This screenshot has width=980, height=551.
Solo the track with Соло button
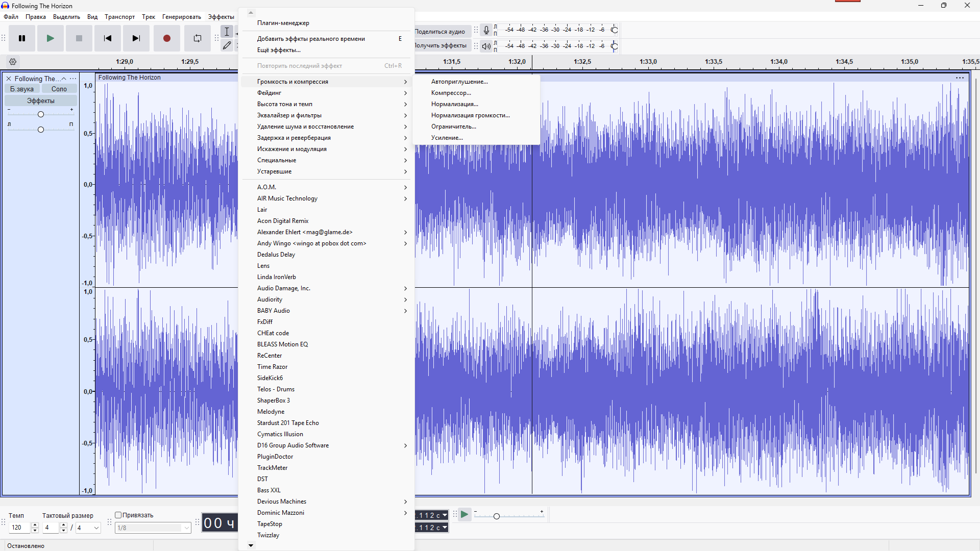tap(59, 89)
